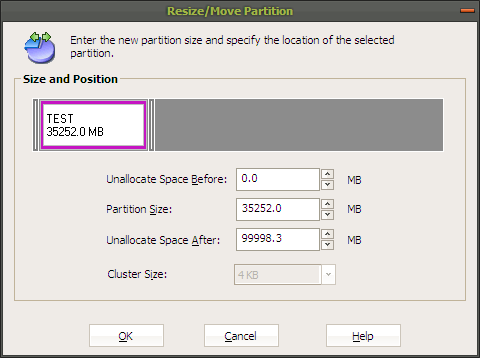Click the Partition Size input field

278,209
